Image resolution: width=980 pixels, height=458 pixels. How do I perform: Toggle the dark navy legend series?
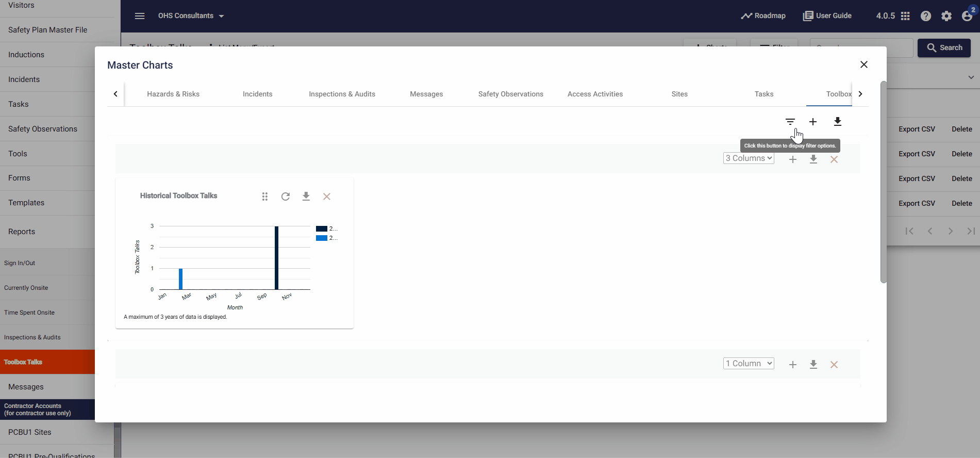click(x=327, y=228)
